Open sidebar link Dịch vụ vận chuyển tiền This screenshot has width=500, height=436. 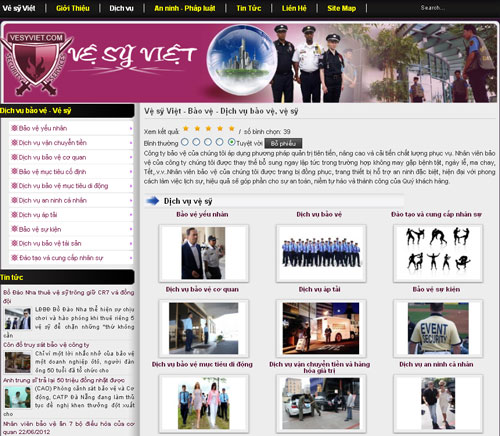[53, 143]
